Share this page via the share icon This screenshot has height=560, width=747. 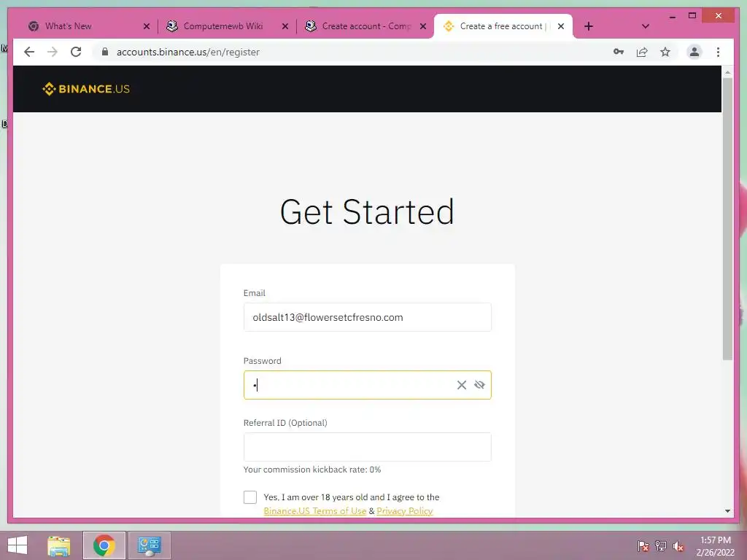(x=642, y=52)
